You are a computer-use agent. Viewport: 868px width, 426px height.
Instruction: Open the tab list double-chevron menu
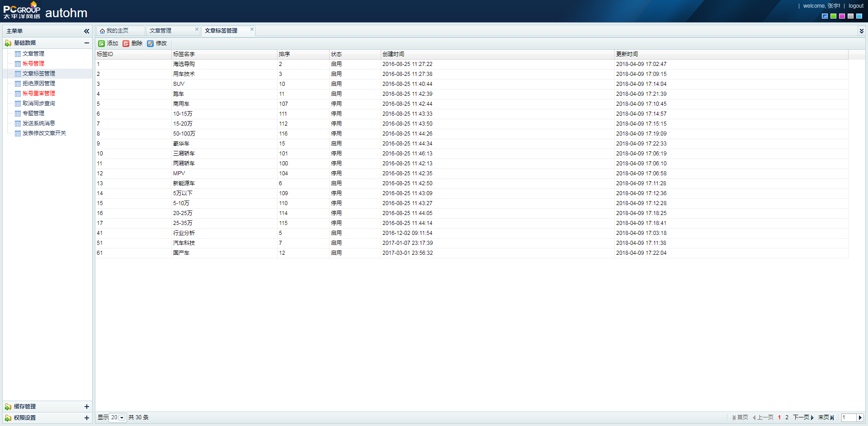point(861,31)
